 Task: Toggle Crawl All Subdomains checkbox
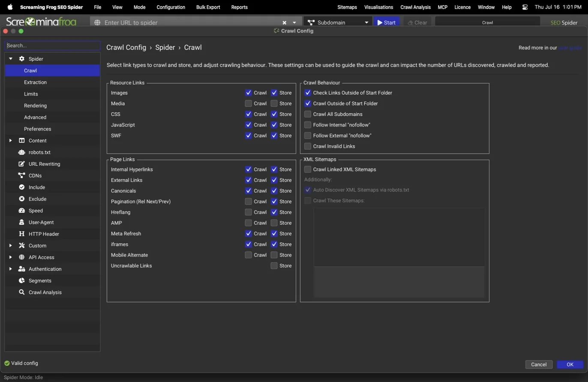click(308, 114)
